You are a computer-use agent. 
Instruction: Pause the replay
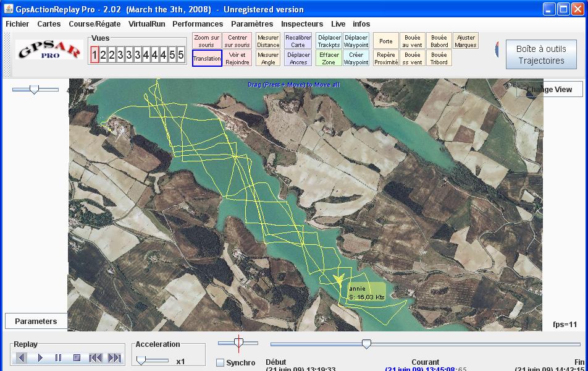[58, 358]
